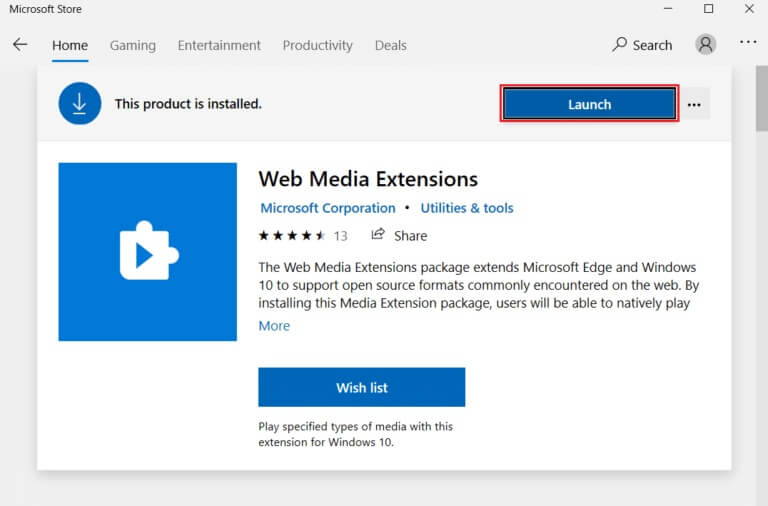
Task: Click the Web Media Extensions app tile
Action: [147, 252]
